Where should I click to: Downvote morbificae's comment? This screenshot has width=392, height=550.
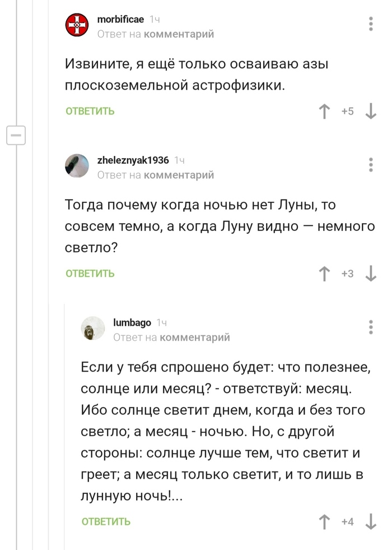pos(370,112)
